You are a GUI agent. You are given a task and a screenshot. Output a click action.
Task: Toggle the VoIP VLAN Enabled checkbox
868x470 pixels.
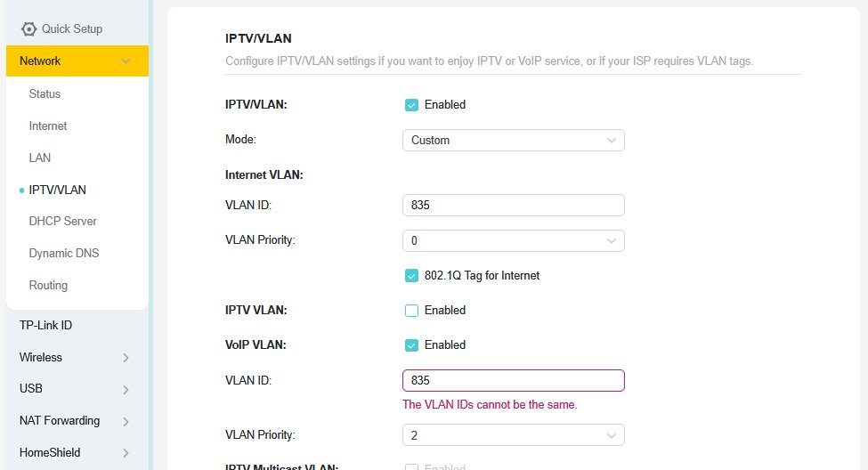pyautogui.click(x=411, y=345)
